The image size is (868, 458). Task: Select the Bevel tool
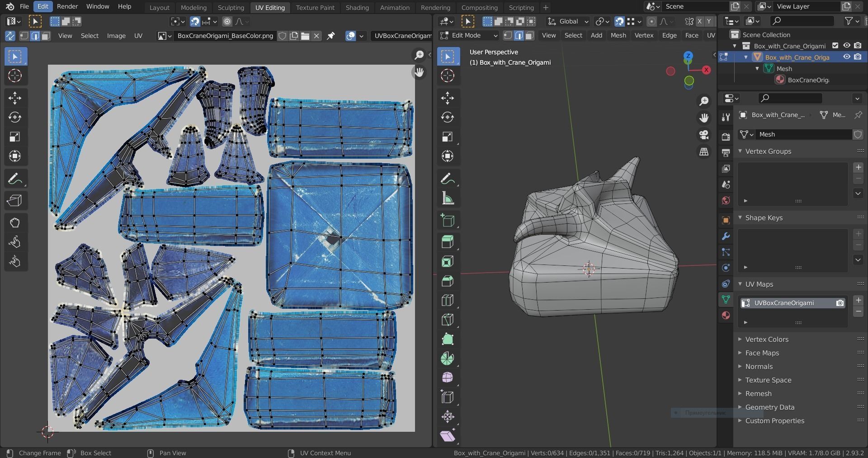coord(448,281)
